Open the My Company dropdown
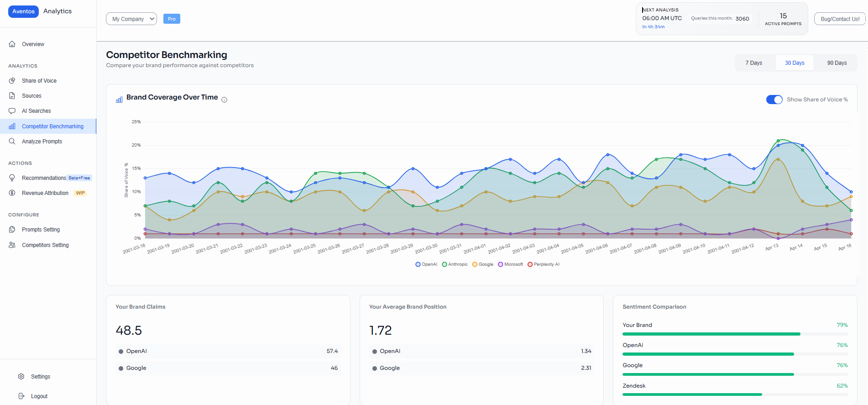The width and height of the screenshot is (868, 405). click(131, 19)
